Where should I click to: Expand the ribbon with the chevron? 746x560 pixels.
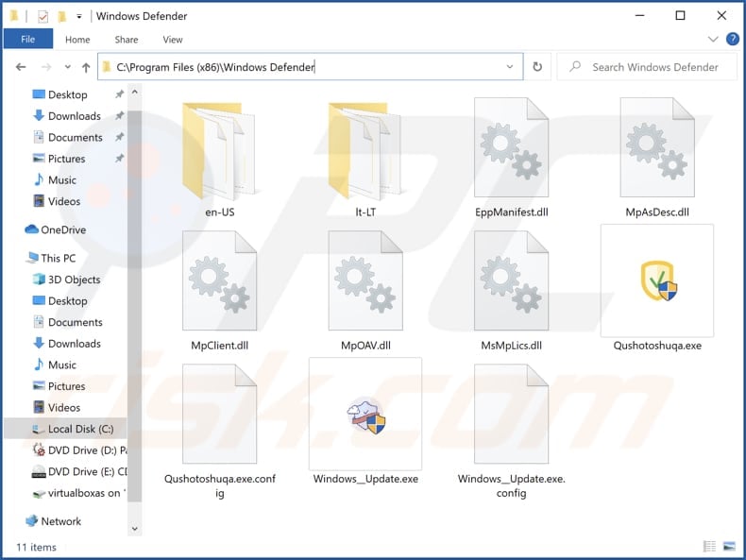[713, 39]
